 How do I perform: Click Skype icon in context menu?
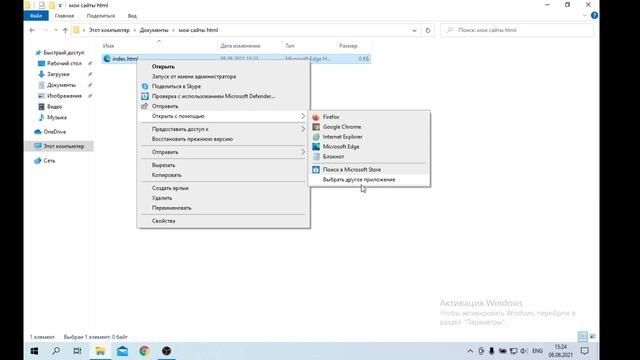(x=144, y=87)
